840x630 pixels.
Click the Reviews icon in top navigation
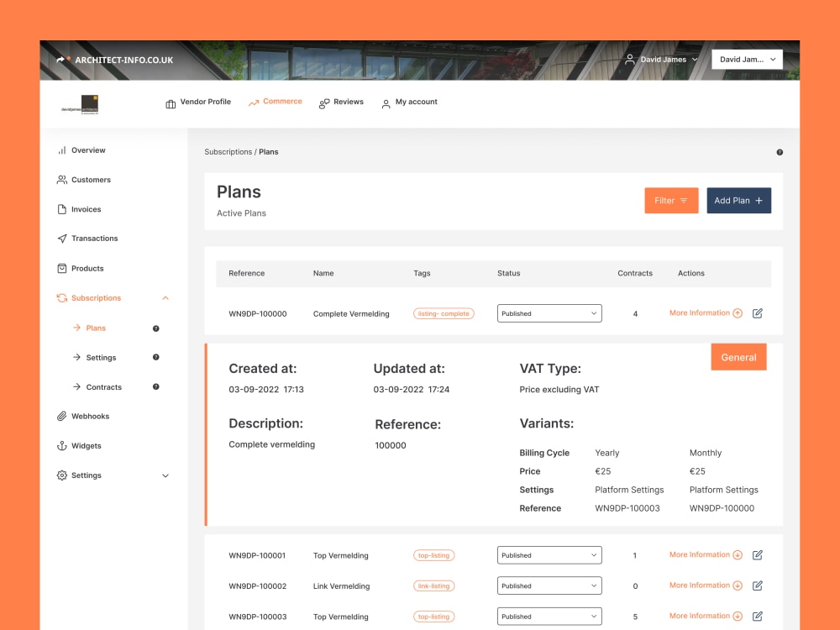click(x=324, y=104)
